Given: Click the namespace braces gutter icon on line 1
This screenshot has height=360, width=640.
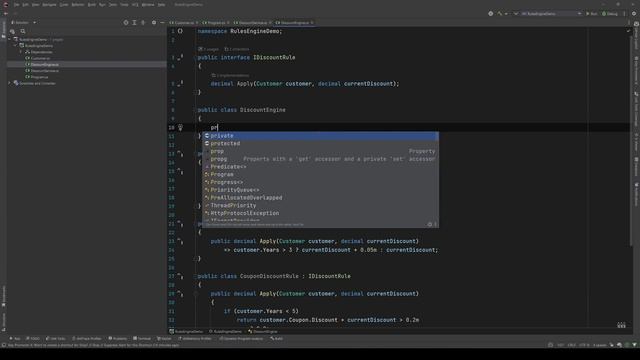Looking at the screenshot, I should [x=180, y=31].
